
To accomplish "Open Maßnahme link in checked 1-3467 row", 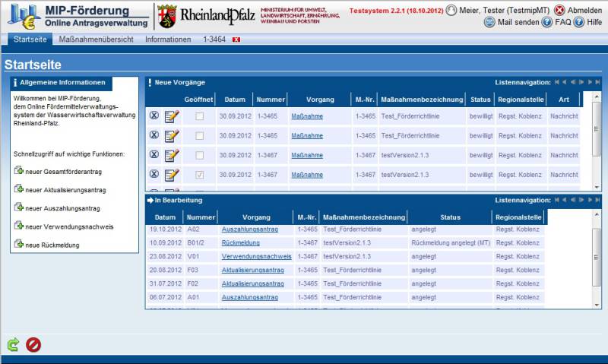I will 307,175.
